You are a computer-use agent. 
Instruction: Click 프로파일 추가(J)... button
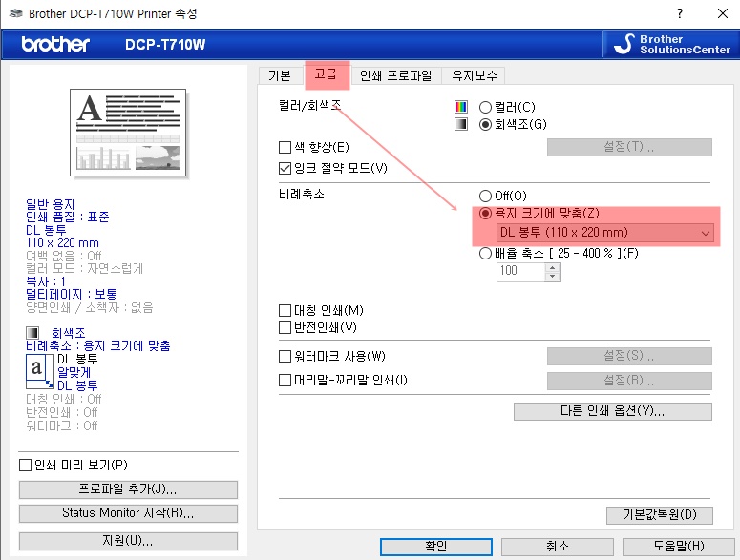[128, 489]
